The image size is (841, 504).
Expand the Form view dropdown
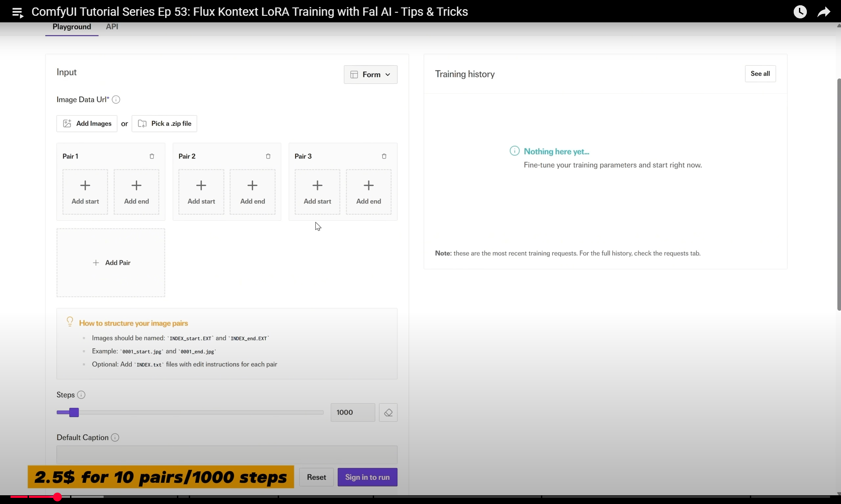click(x=371, y=74)
